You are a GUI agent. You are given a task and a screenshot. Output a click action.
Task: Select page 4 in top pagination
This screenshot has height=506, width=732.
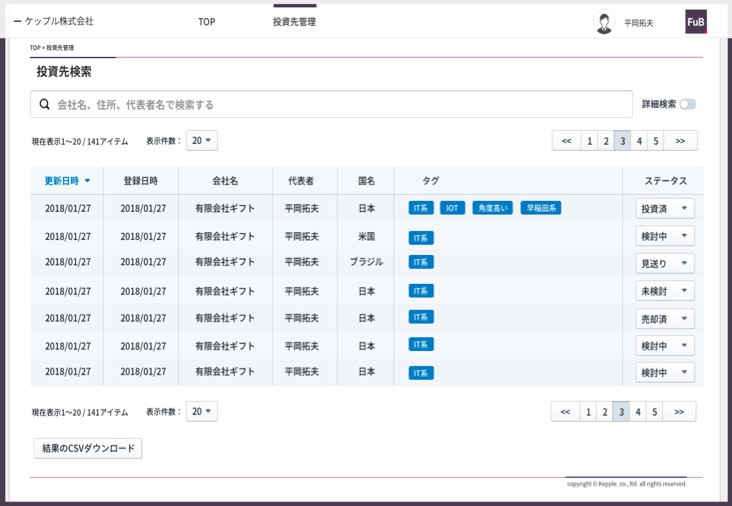pos(639,141)
